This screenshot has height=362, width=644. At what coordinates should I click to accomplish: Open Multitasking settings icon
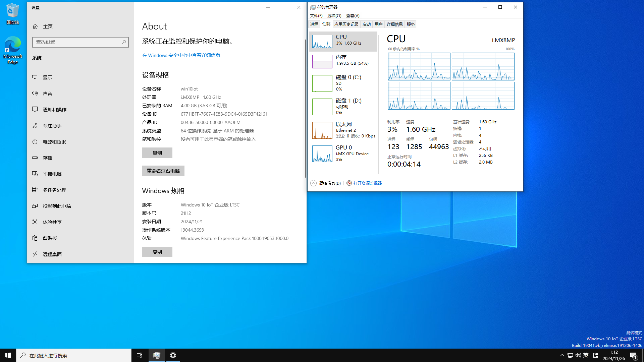coord(35,190)
